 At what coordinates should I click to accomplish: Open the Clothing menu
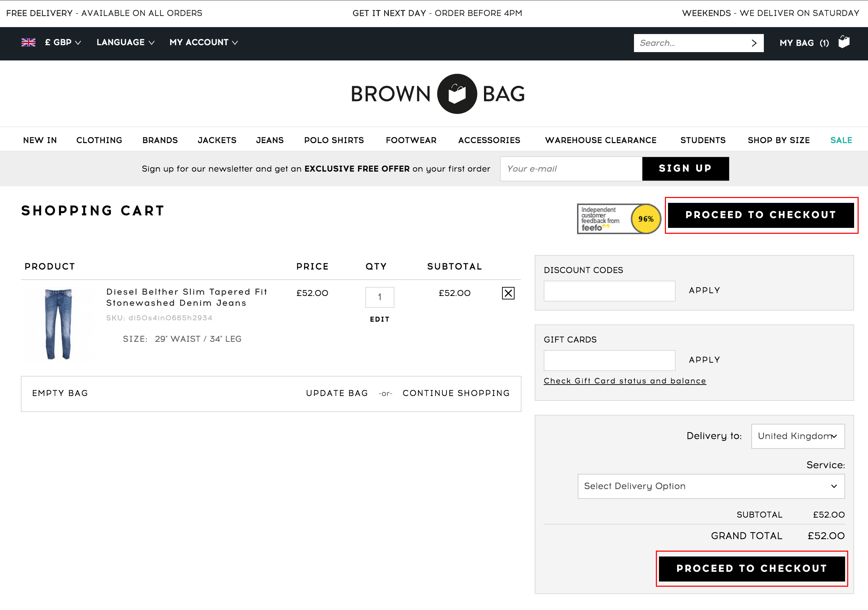tap(99, 140)
